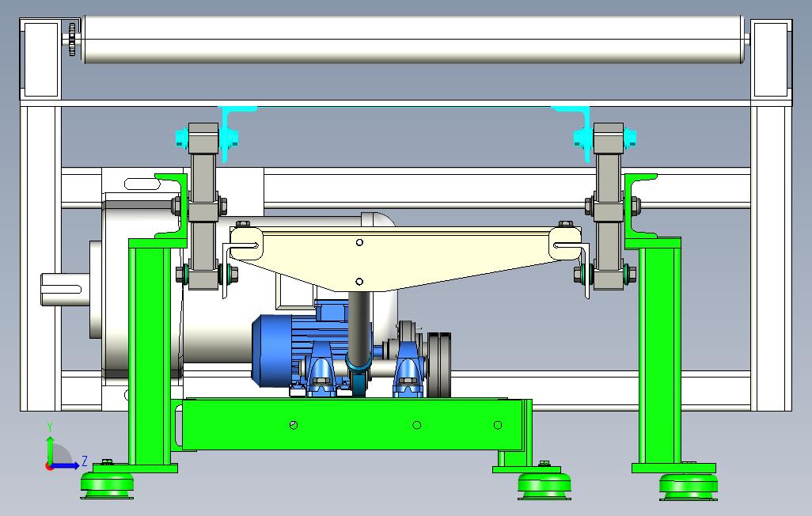The width and height of the screenshot is (812, 516).
Task: Pick the small sprocket on the roller's left end
Action: pyautogui.click(x=72, y=39)
